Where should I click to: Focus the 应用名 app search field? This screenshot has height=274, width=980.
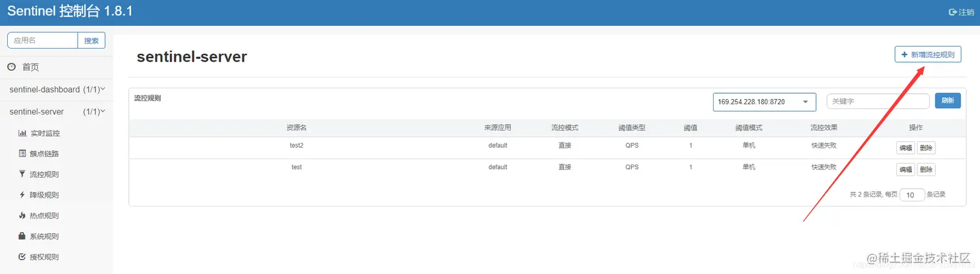[x=43, y=40]
